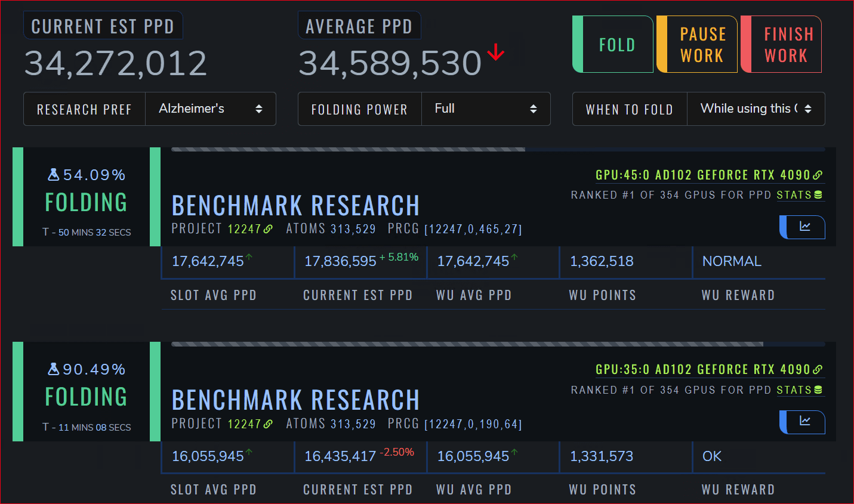This screenshot has height=504, width=854.
Task: Open the When To Fold dropdown
Action: [755, 109]
